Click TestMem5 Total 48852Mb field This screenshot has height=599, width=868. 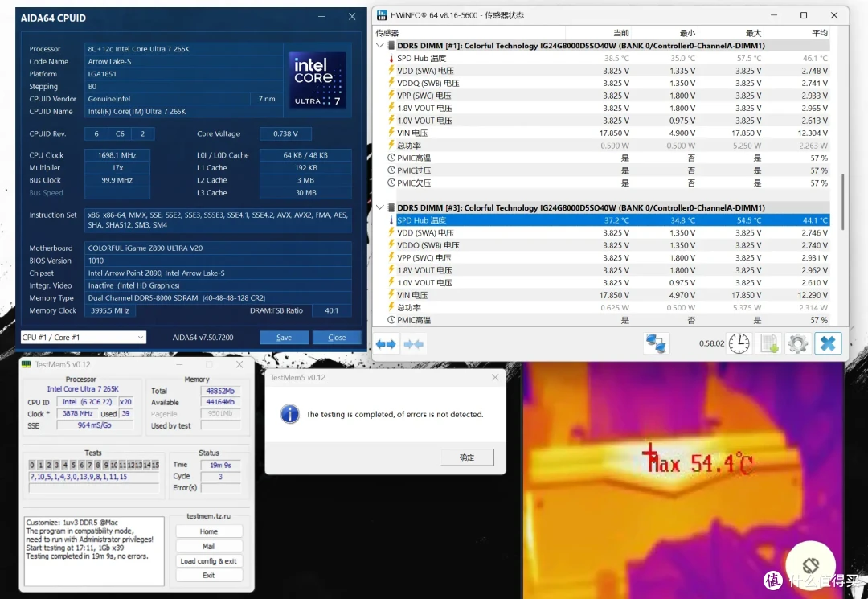[x=220, y=390]
